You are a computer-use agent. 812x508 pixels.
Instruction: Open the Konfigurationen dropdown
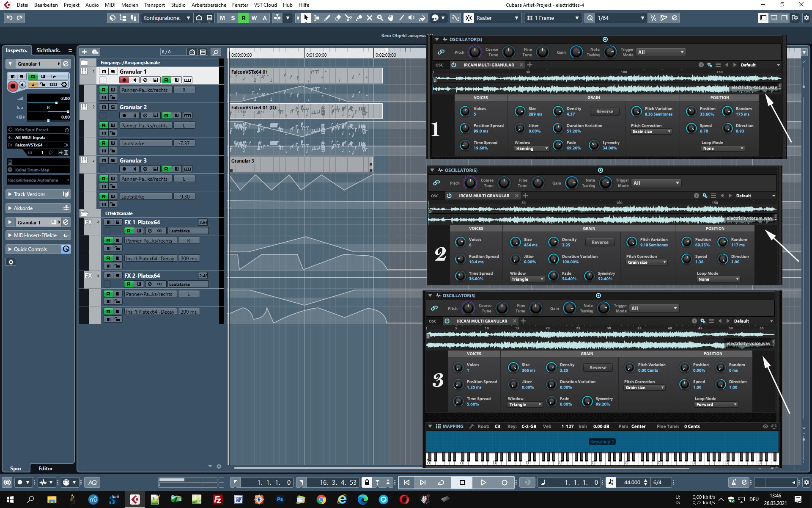[166, 18]
